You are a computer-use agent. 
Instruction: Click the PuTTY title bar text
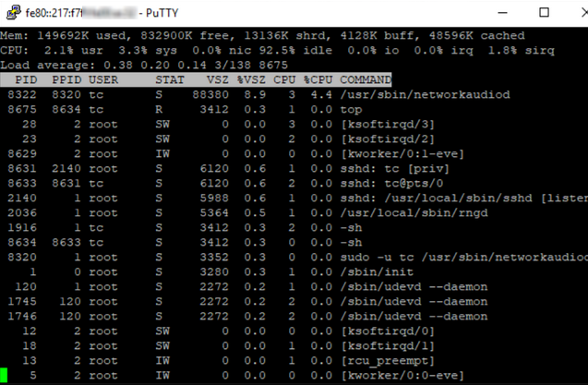[102, 13]
